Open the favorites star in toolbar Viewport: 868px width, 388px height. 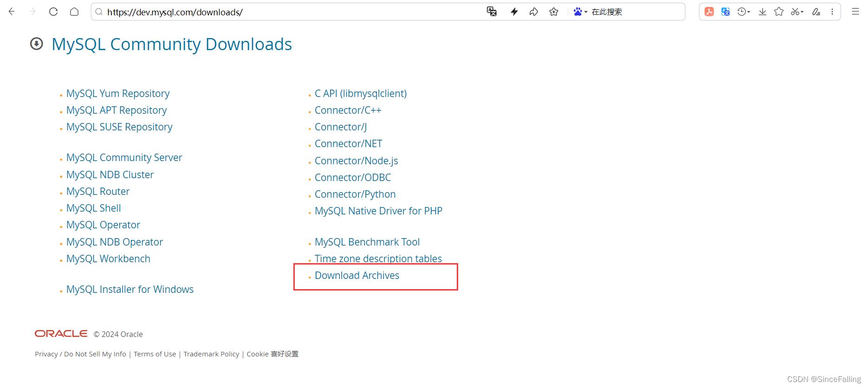(779, 12)
